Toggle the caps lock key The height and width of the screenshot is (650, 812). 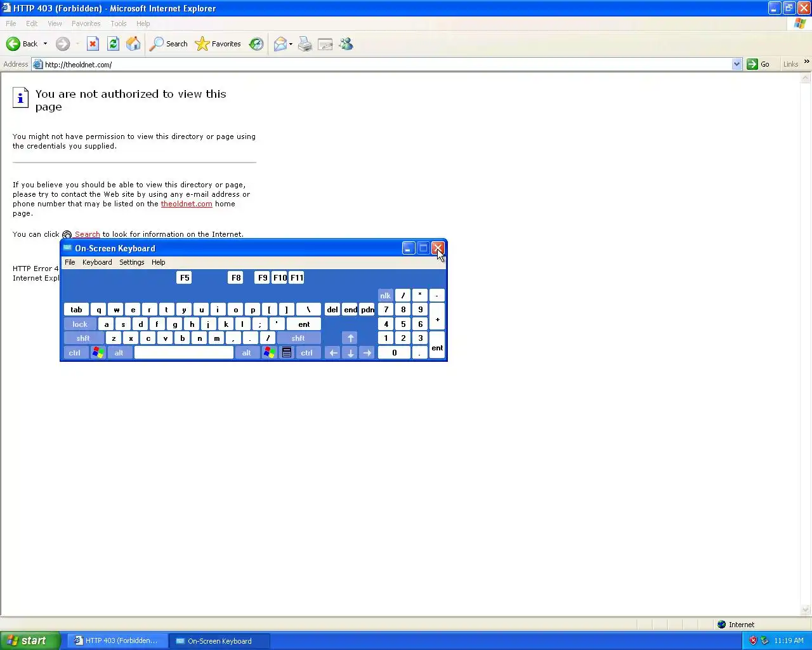(80, 324)
